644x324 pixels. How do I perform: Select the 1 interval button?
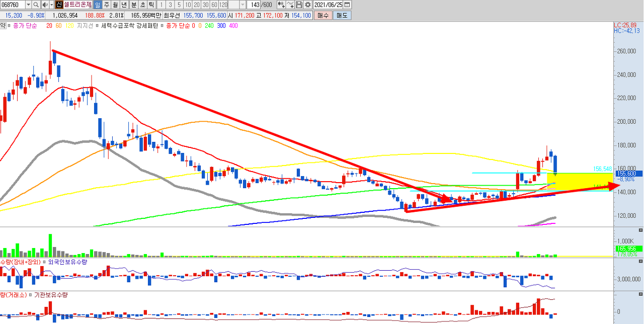click(162, 5)
